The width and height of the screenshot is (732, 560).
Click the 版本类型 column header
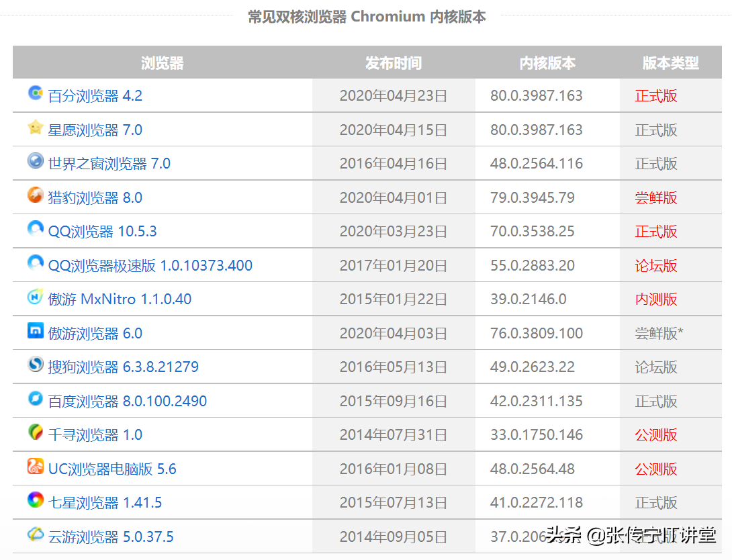pos(671,62)
